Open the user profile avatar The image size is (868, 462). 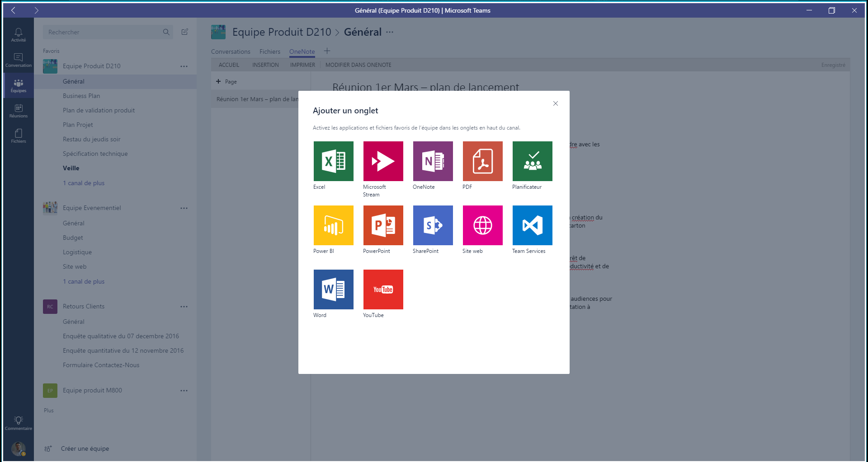[x=18, y=448]
